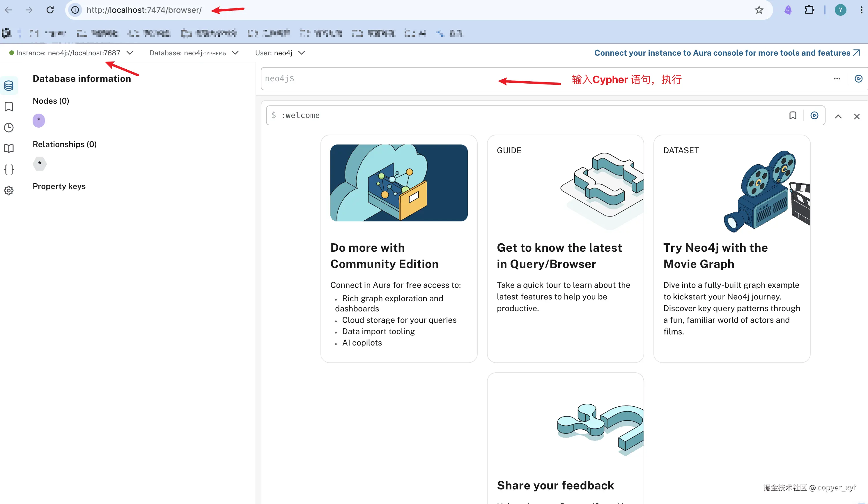Click the GUIDE label on the card

(x=509, y=150)
